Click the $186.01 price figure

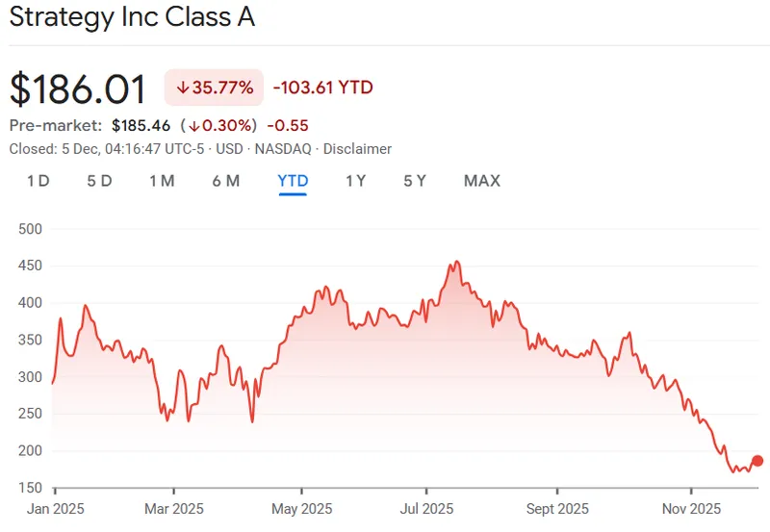pos(78,89)
